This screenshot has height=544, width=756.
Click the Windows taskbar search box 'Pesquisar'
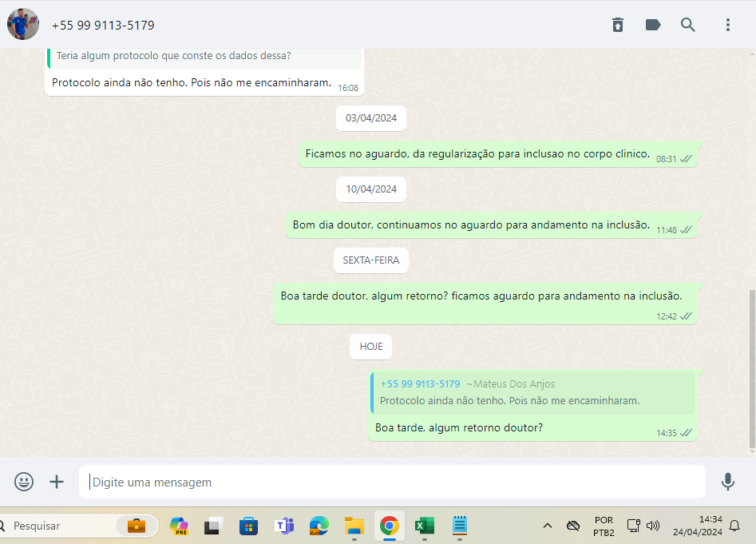(x=77, y=526)
